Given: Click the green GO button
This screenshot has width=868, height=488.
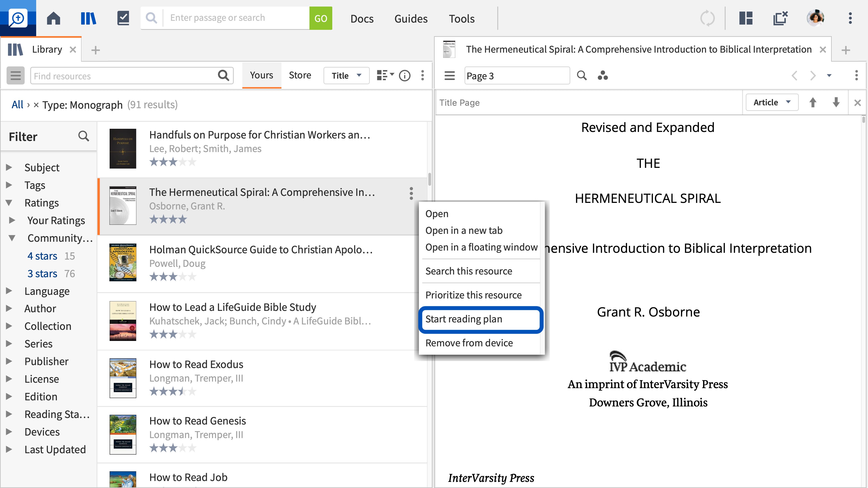Looking at the screenshot, I should pyautogui.click(x=321, y=18).
